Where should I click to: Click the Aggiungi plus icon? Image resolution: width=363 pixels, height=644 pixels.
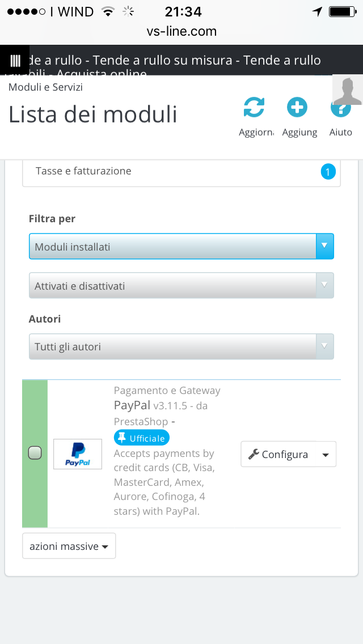297,107
